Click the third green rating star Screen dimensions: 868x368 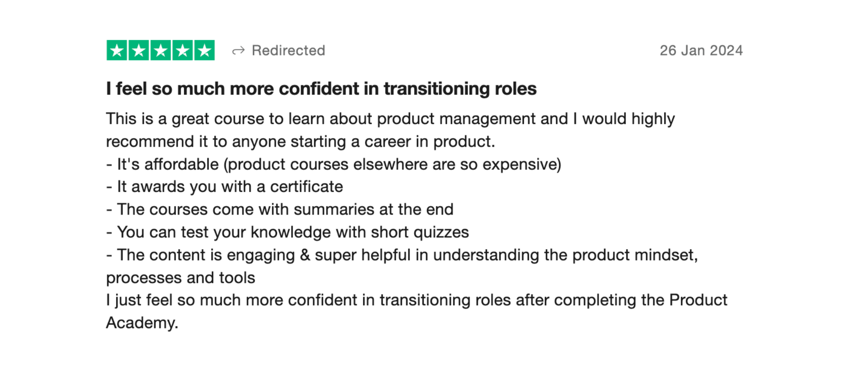[x=160, y=50]
